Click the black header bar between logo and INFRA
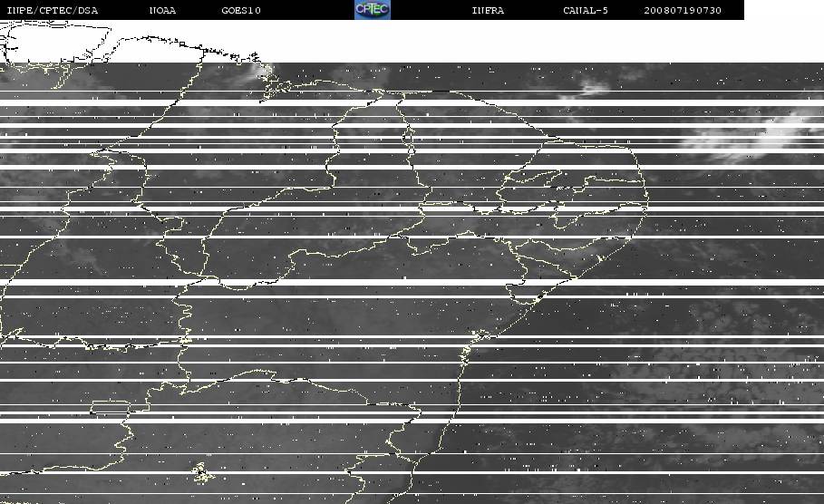 tap(431, 10)
